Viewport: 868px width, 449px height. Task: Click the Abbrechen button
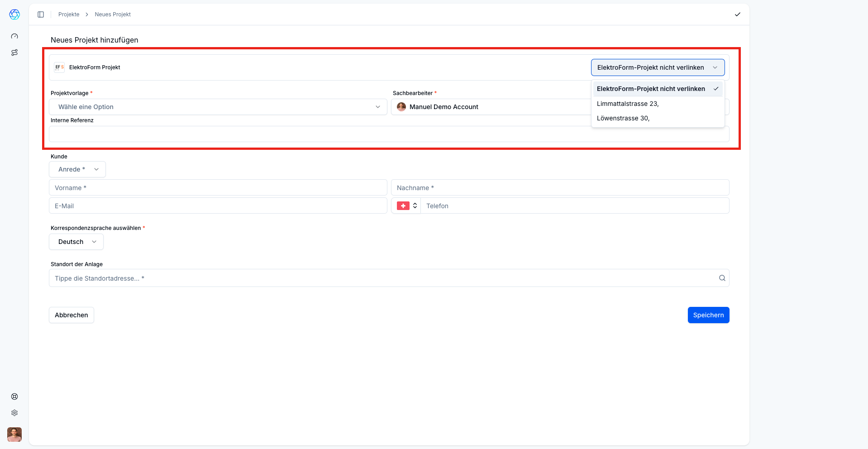pos(72,315)
